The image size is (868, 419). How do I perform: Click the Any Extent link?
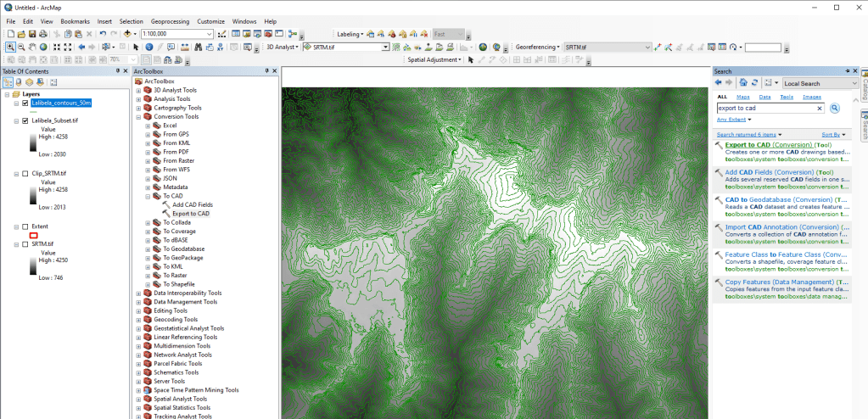point(732,120)
